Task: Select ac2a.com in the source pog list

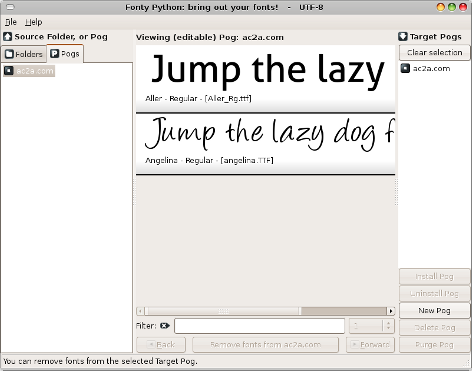Action: point(29,71)
